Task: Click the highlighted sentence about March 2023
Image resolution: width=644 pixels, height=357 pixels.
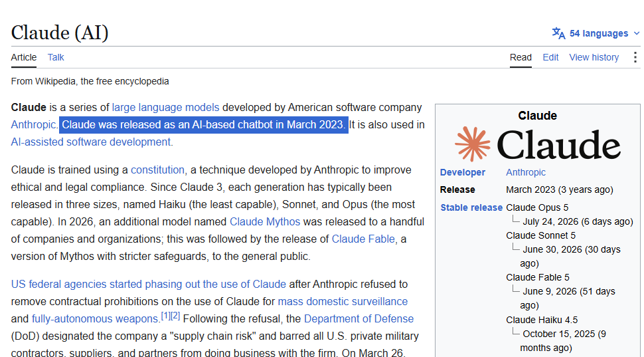Action: 204,124
